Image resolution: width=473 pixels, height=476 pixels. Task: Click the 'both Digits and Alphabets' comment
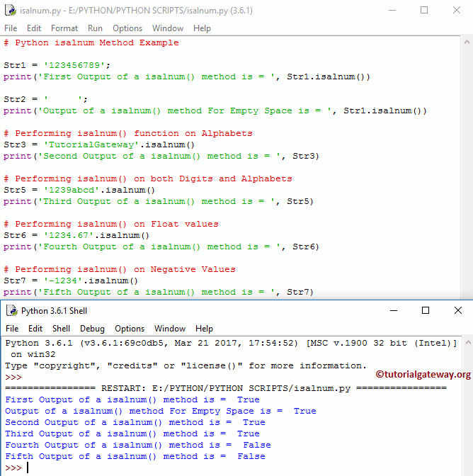pos(148,178)
